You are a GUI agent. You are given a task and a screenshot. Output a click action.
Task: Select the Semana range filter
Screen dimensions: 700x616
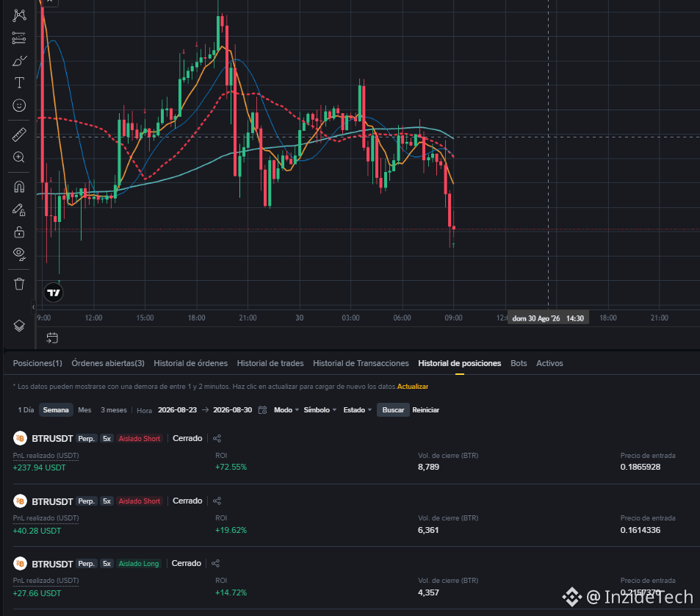pos(56,409)
